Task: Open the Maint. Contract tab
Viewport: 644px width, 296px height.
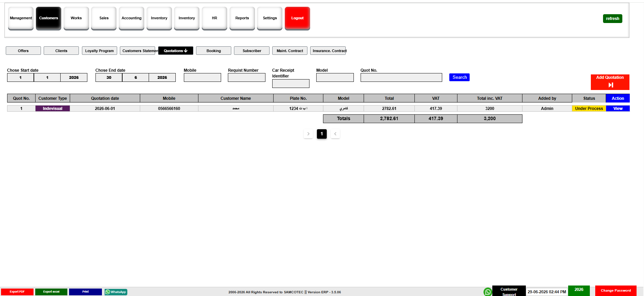Action: pyautogui.click(x=290, y=51)
